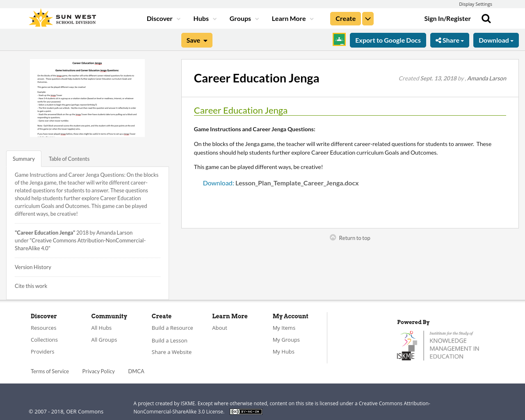Viewport: 525px width, 420px height.
Task: Click the Return to top arrow icon
Action: 332,237
